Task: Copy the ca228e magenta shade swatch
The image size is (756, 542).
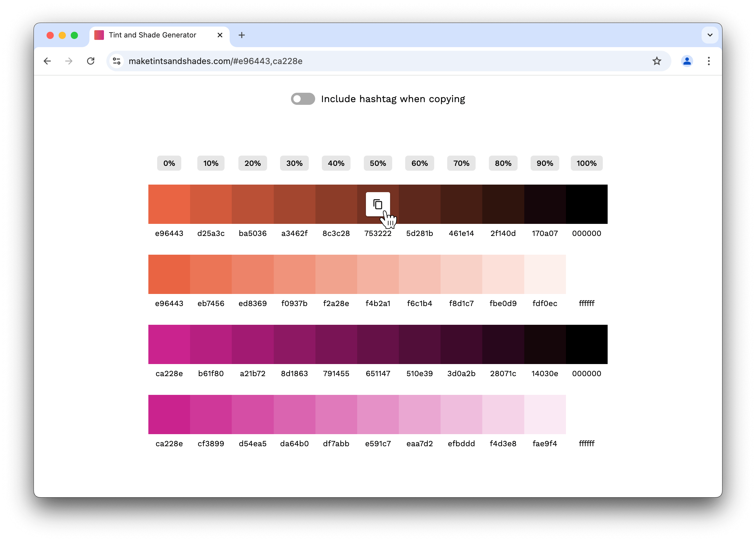Action: (x=169, y=344)
